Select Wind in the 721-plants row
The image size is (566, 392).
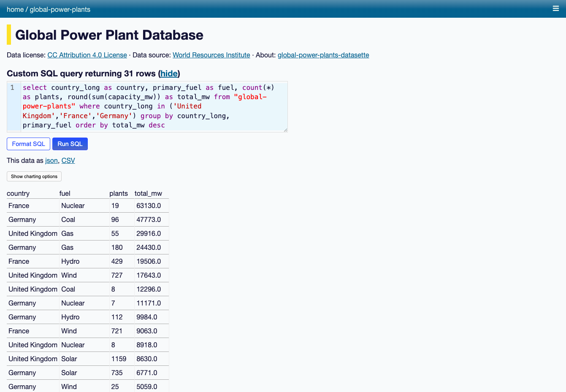pyautogui.click(x=84, y=331)
